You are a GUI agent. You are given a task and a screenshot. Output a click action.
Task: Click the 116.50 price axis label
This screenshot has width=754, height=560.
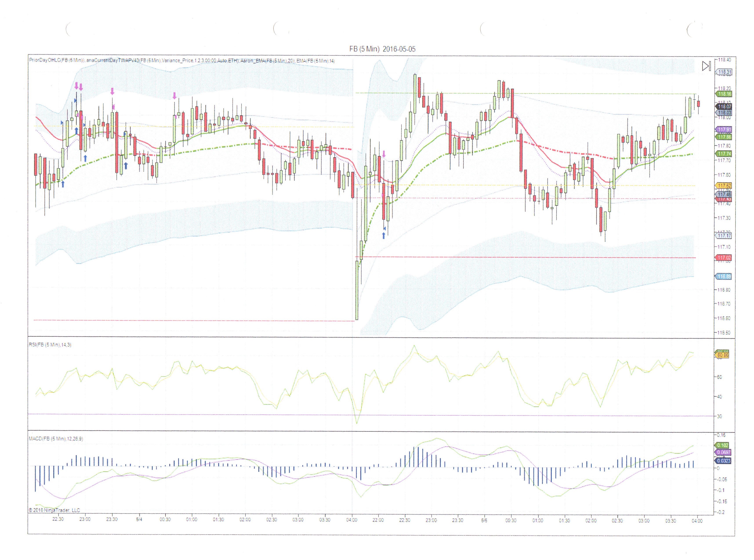click(725, 332)
